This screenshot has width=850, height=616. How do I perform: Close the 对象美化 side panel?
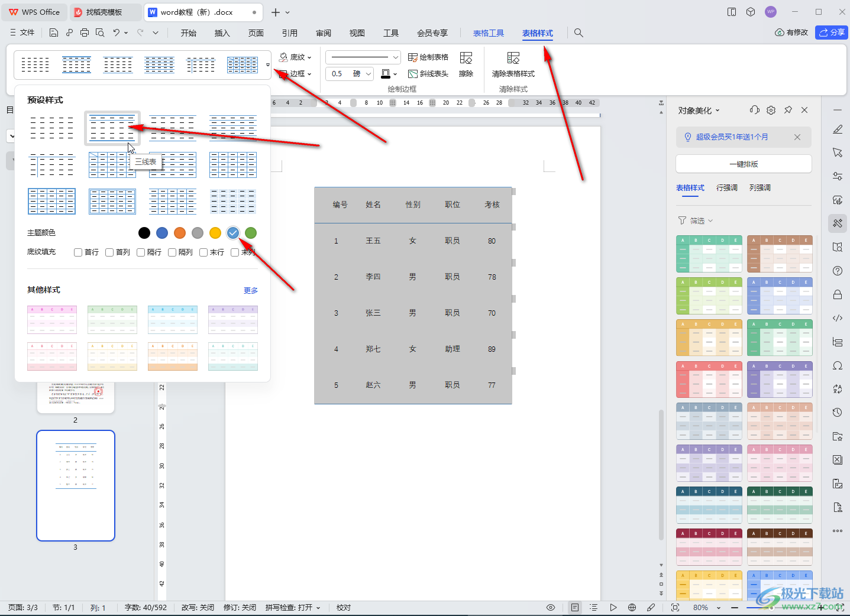coord(804,110)
